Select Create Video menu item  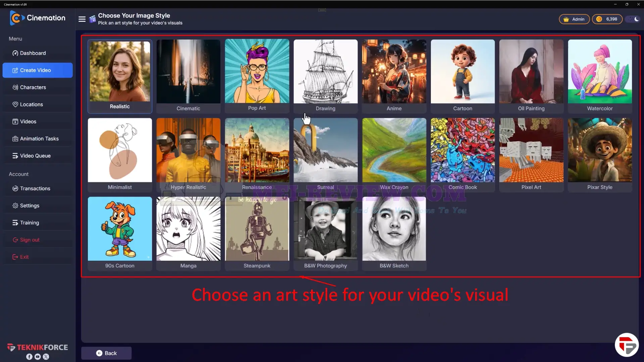coord(38,70)
